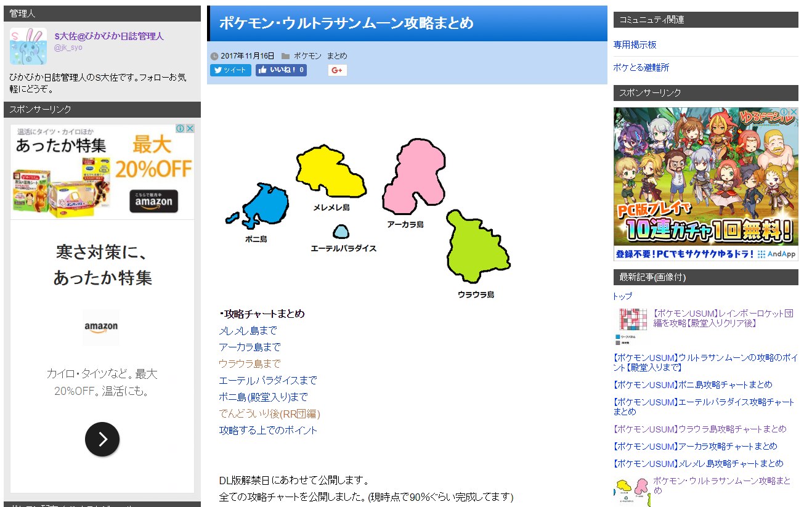812x507 pixels.
Task: Click the ポケモン・ウルトラサンムーン攻略まとめ page title
Action: [346, 23]
